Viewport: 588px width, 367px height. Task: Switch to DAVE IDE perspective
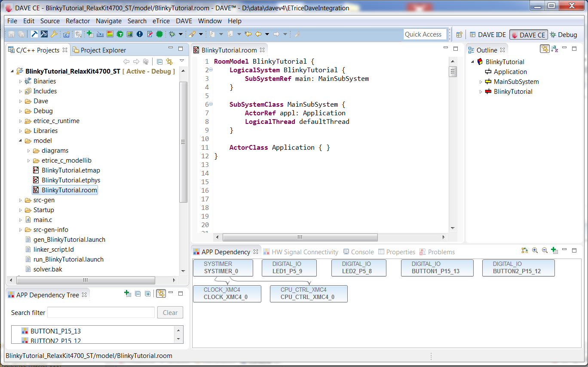click(487, 35)
